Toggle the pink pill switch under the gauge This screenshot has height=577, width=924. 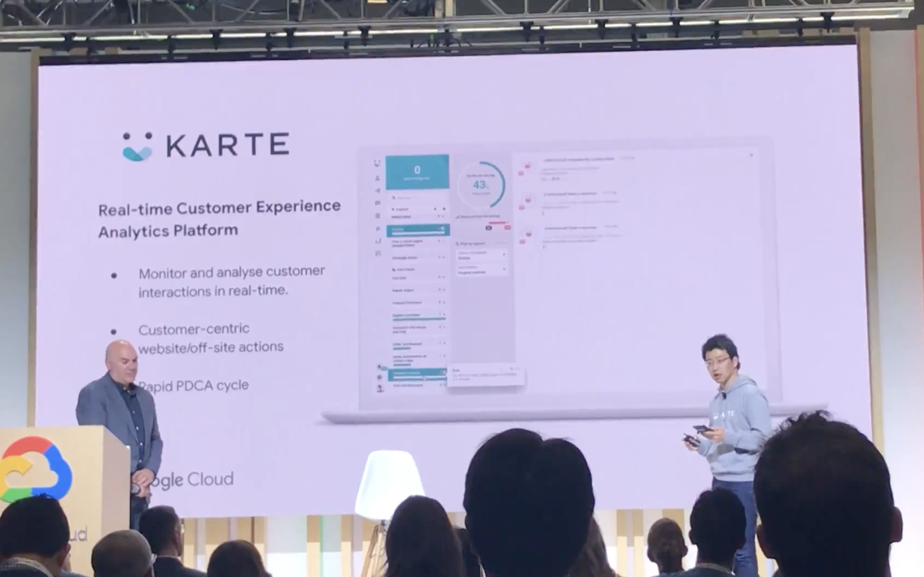coord(507,227)
